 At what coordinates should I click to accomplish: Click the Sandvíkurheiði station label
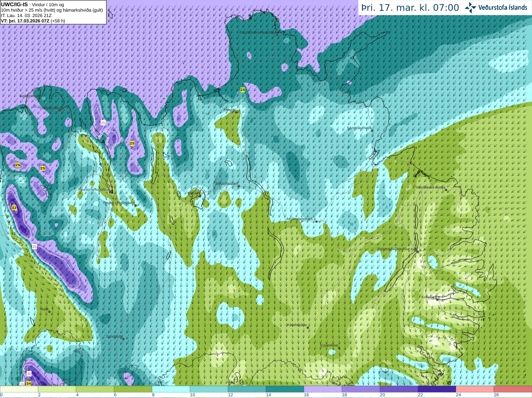coord(359,128)
